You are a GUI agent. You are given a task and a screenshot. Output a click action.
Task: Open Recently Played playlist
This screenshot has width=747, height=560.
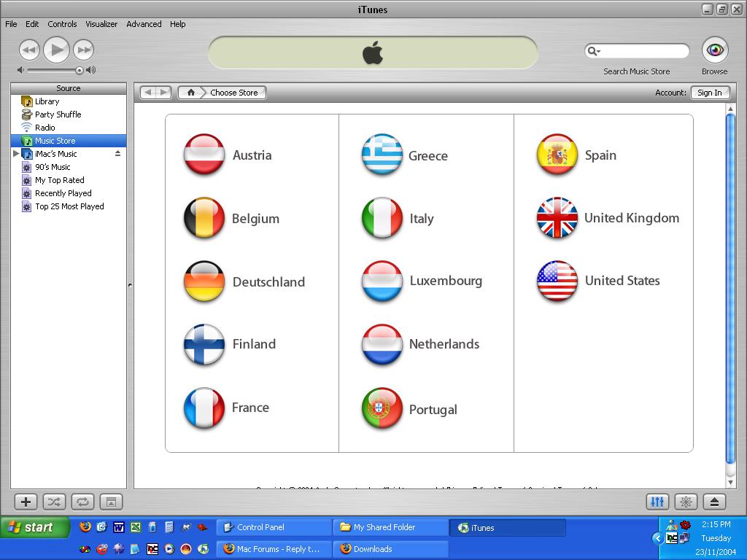click(69, 193)
